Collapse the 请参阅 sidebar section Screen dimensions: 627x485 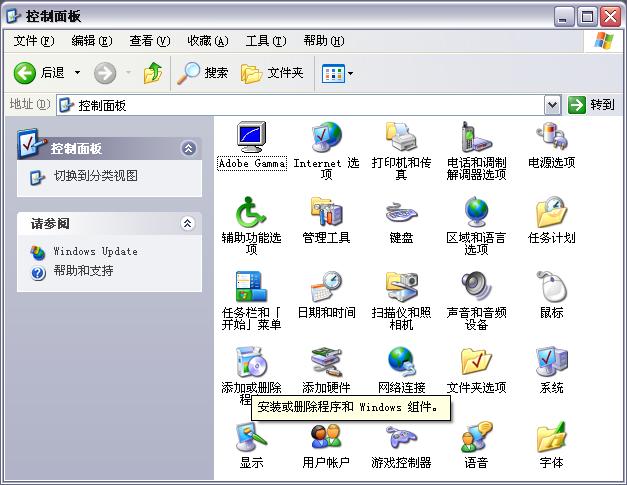click(187, 224)
